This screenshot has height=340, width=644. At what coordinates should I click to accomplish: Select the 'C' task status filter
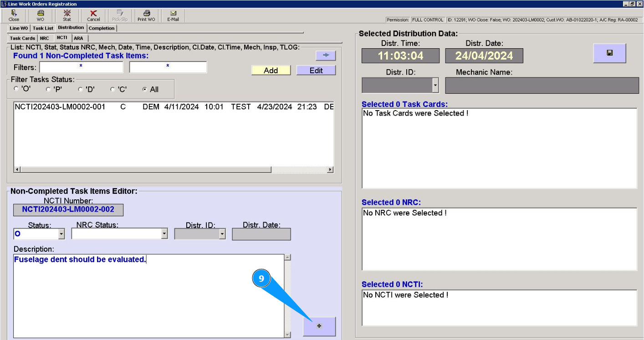(113, 89)
